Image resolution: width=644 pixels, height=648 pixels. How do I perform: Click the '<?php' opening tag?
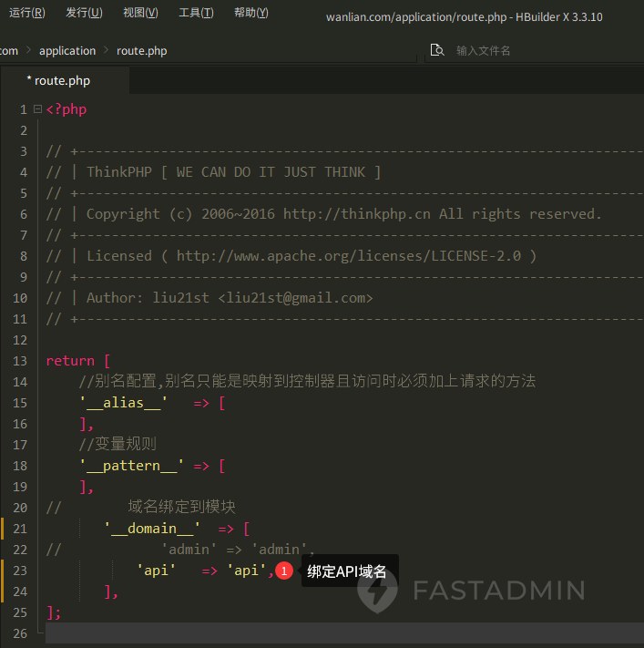point(66,109)
